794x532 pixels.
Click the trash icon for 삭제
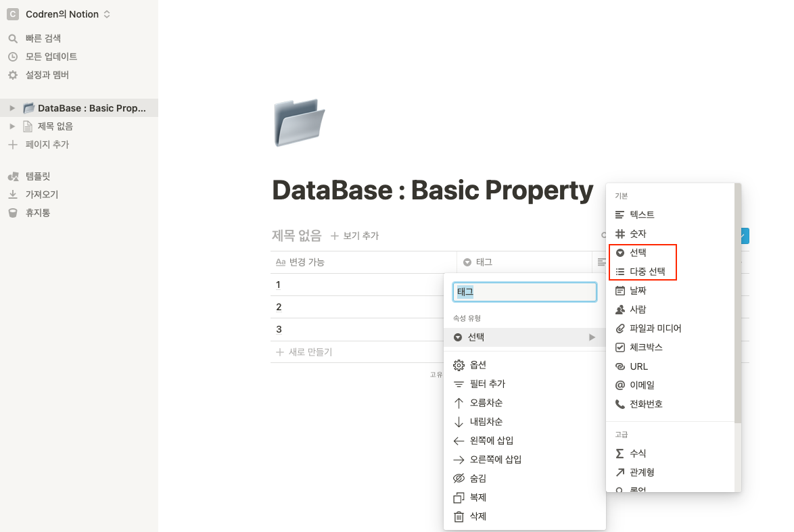click(x=459, y=516)
